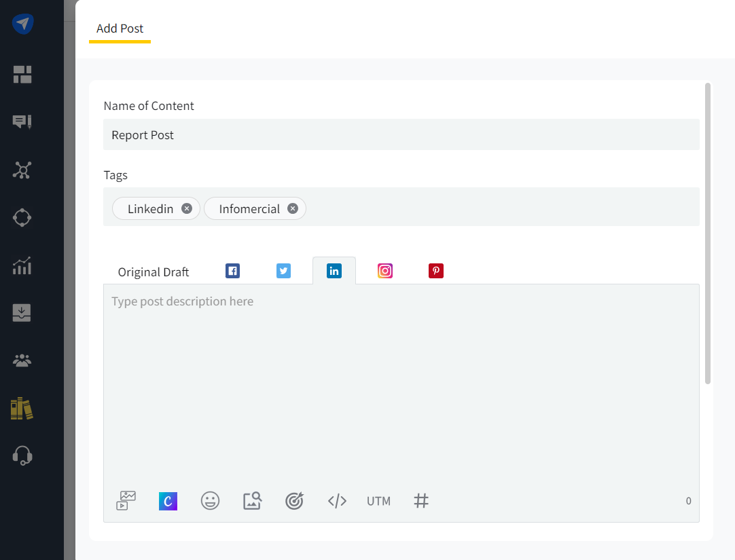Launch the Canva design integration icon
Screen dimensions: 735x560
[168, 501]
